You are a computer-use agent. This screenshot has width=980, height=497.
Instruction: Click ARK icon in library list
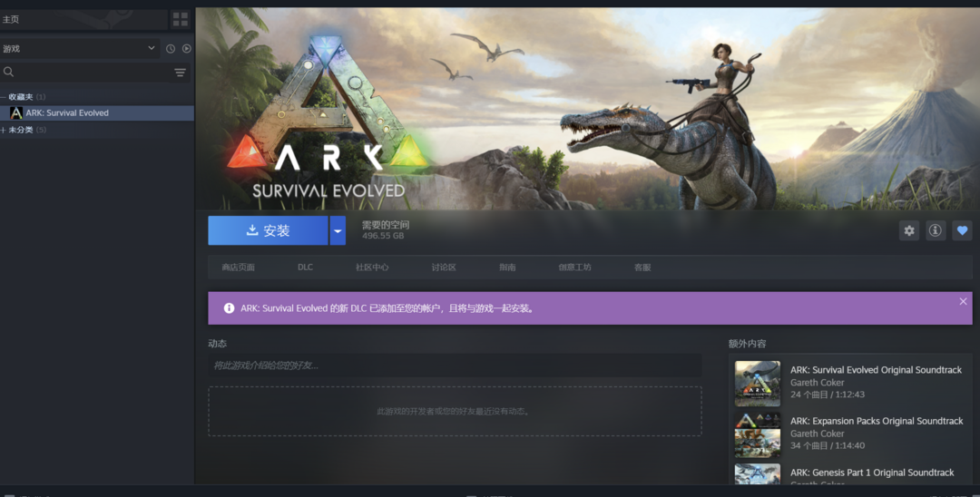point(16,113)
